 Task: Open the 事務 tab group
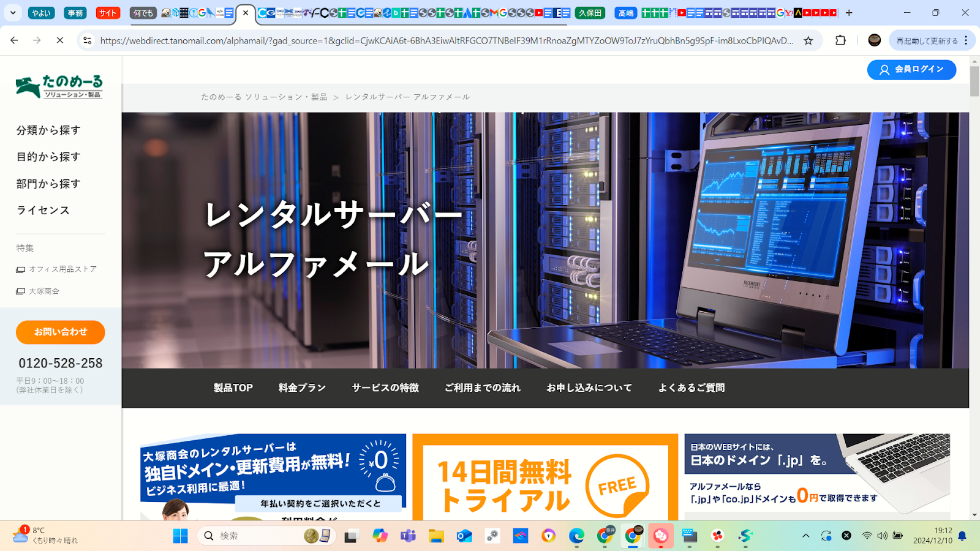(x=75, y=13)
